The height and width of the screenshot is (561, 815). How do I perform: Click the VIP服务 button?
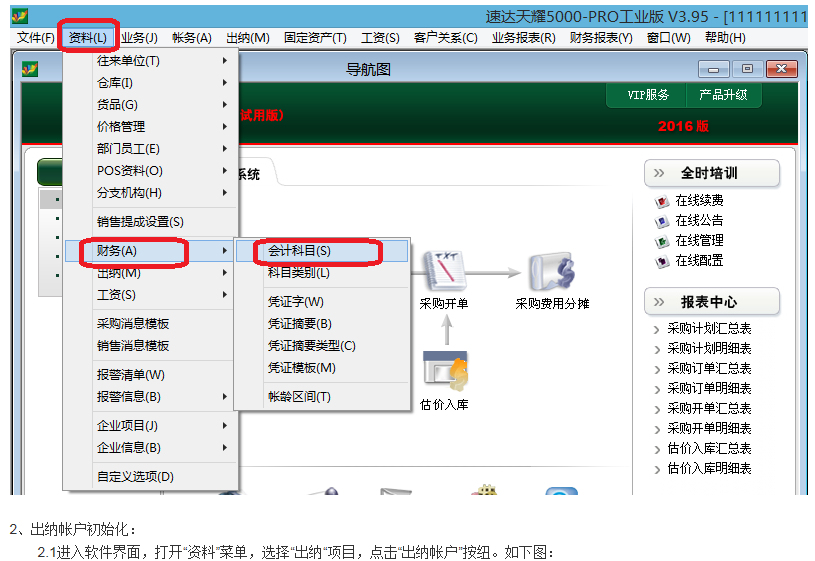[x=647, y=95]
